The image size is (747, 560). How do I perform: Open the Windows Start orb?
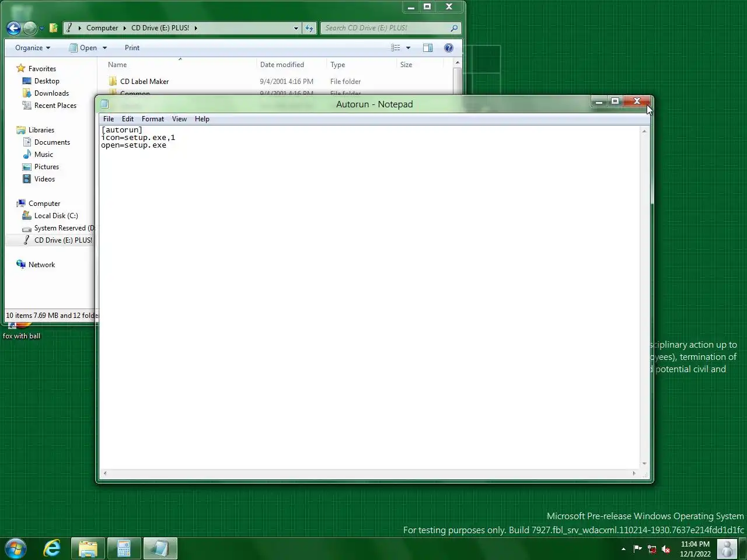pyautogui.click(x=15, y=549)
